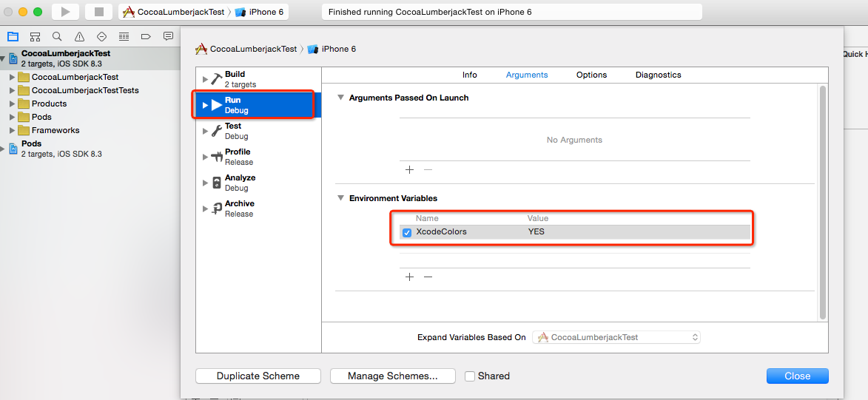
Task: Click the Products folder icon
Action: 23,104
